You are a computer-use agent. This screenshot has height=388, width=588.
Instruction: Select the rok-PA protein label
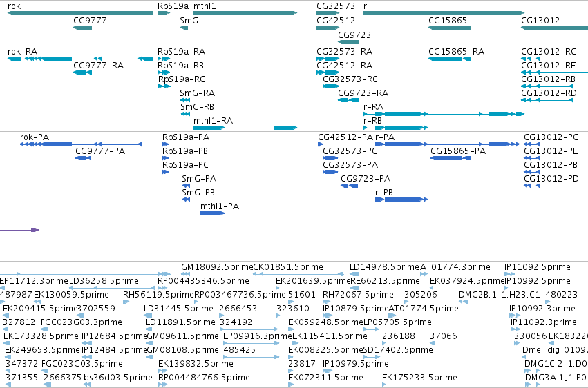(x=35, y=137)
